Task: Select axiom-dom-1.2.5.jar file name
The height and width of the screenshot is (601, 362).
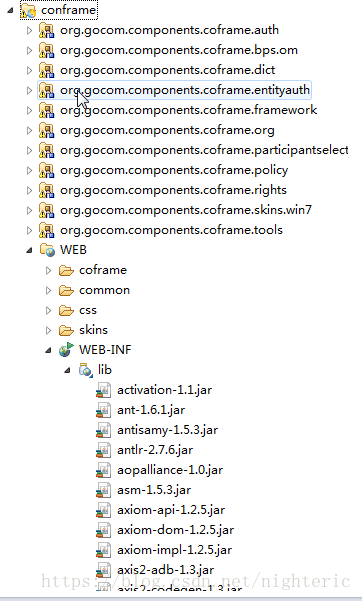Action: point(176,530)
